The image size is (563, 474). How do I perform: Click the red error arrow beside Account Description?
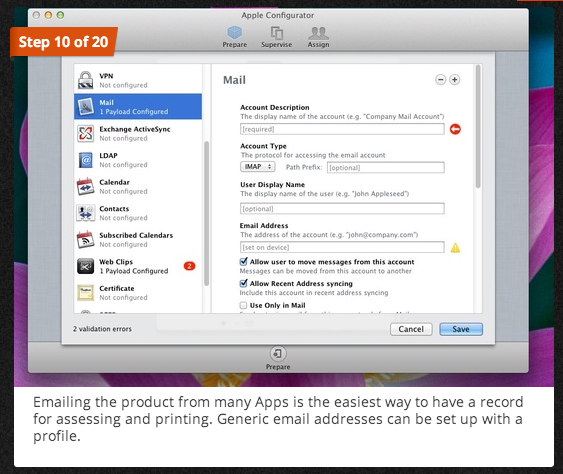[x=455, y=129]
